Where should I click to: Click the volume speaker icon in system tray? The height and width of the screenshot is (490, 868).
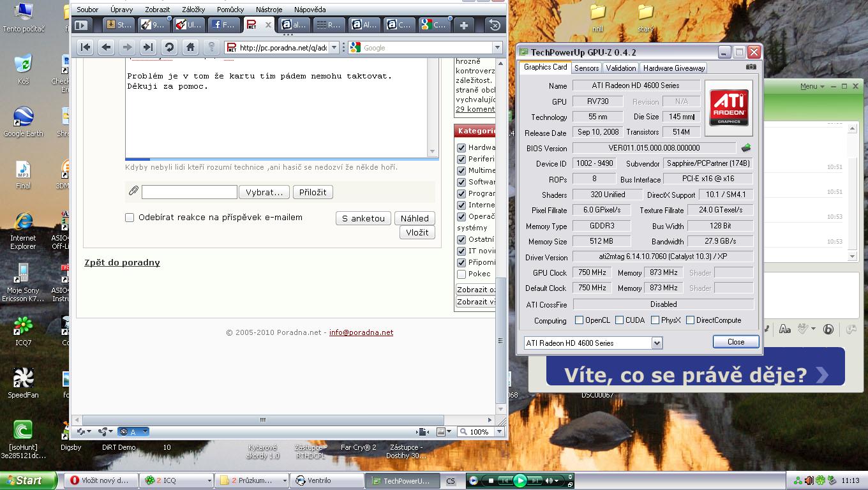tap(809, 480)
